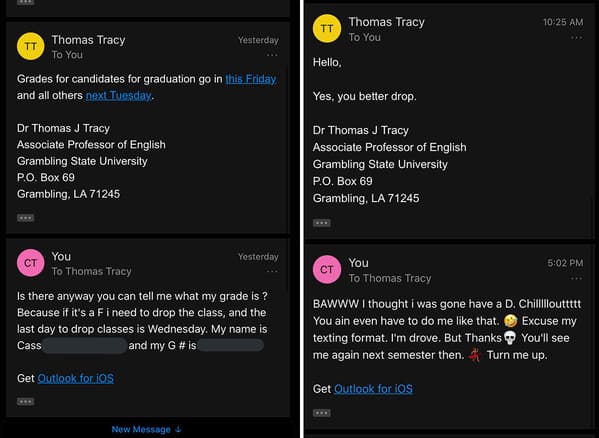The width and height of the screenshot is (599, 438).
Task: Select sender name Thomas Tracy on the 10:25 AM email
Action: click(x=386, y=22)
